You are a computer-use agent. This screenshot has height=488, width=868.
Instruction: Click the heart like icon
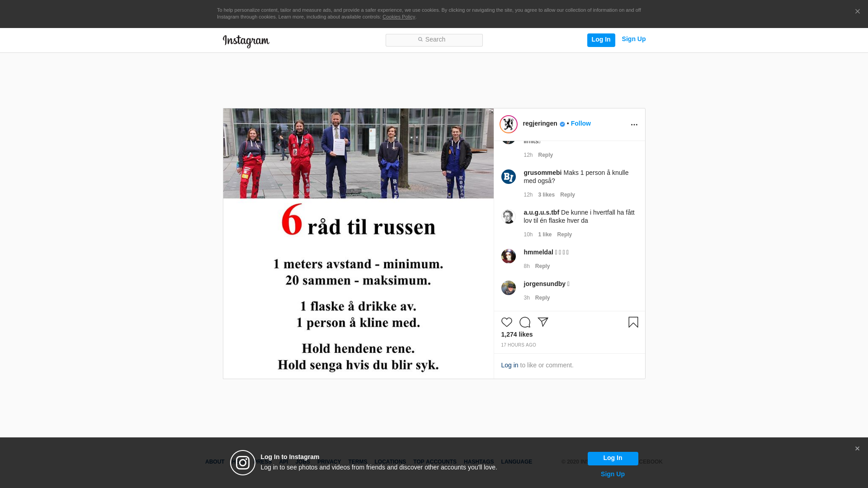pos(507,322)
